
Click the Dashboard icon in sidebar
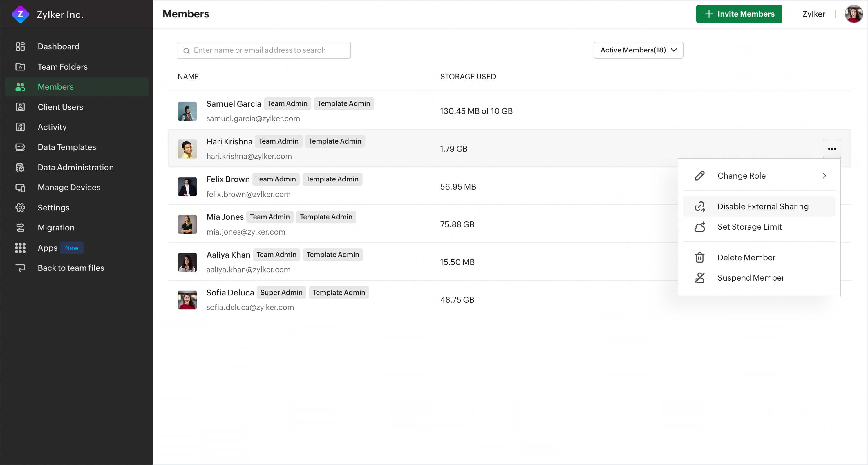[x=20, y=46]
